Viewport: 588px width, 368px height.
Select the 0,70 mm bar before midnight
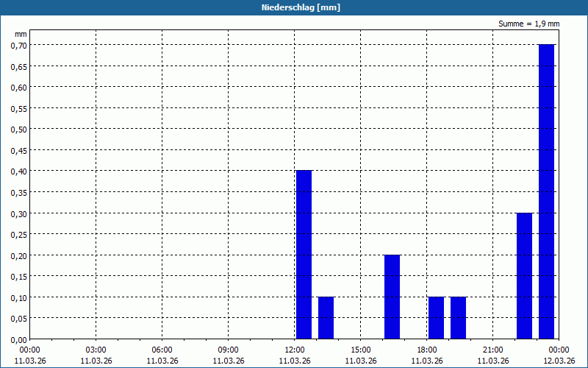tap(546, 191)
